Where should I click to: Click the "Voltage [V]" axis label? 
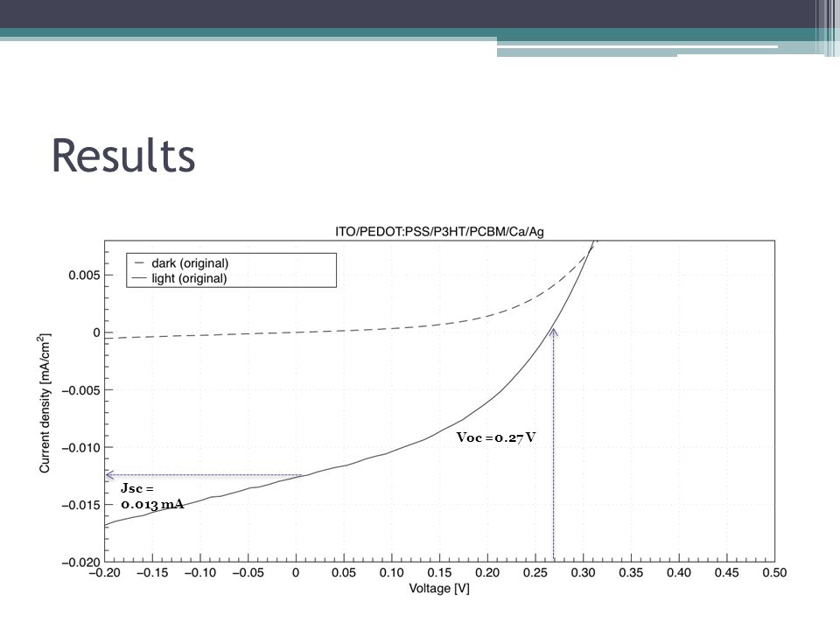click(439, 588)
